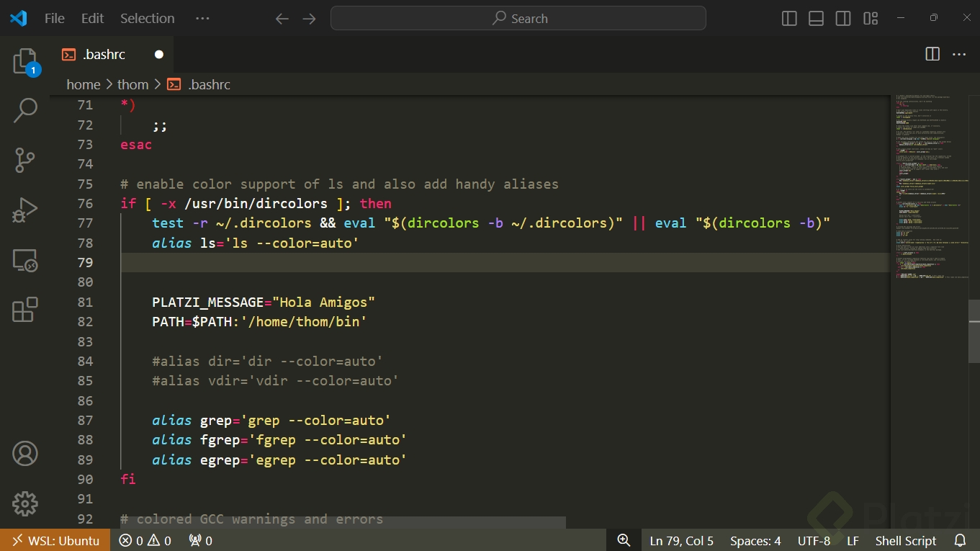The width and height of the screenshot is (980, 551).
Task: Open Problems via errors and warnings count
Action: (x=145, y=540)
